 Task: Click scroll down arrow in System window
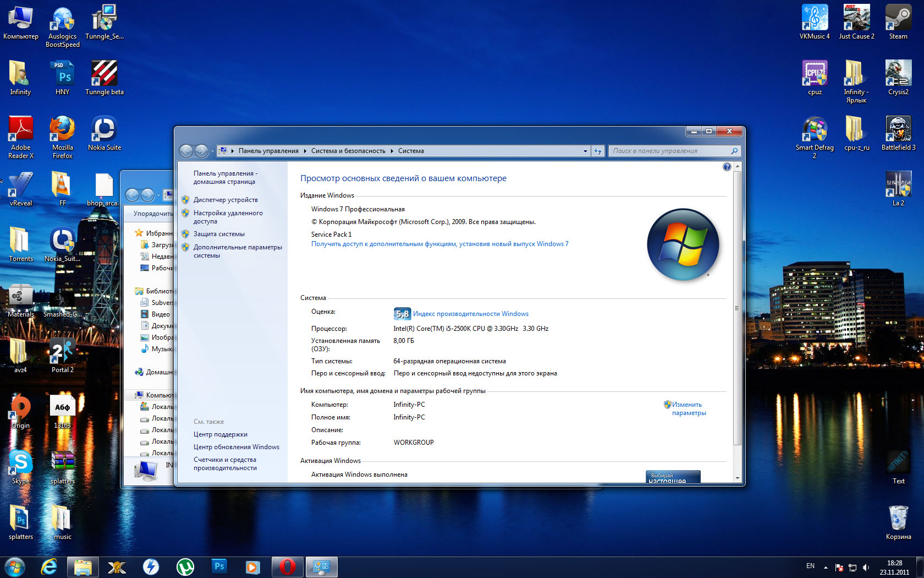737,478
